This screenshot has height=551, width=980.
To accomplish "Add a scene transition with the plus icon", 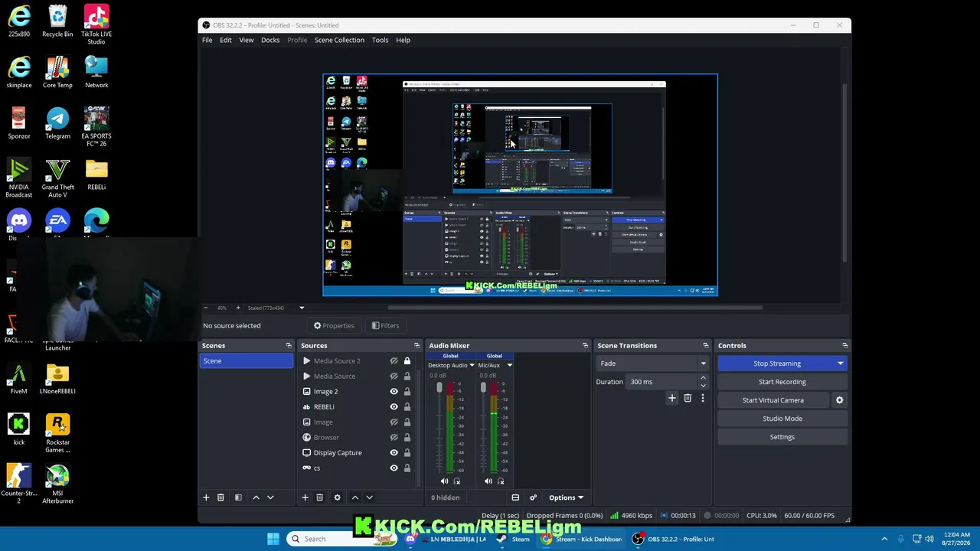I will (x=672, y=398).
